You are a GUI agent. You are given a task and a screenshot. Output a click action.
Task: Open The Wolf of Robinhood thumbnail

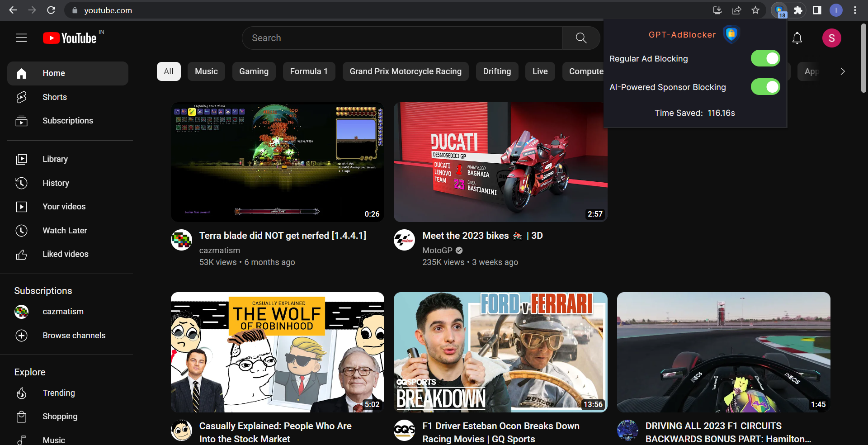(x=278, y=352)
